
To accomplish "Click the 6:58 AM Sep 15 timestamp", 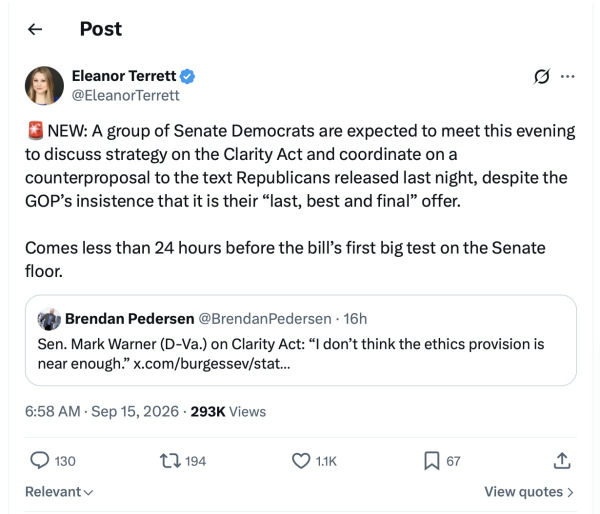I will click(x=102, y=412).
